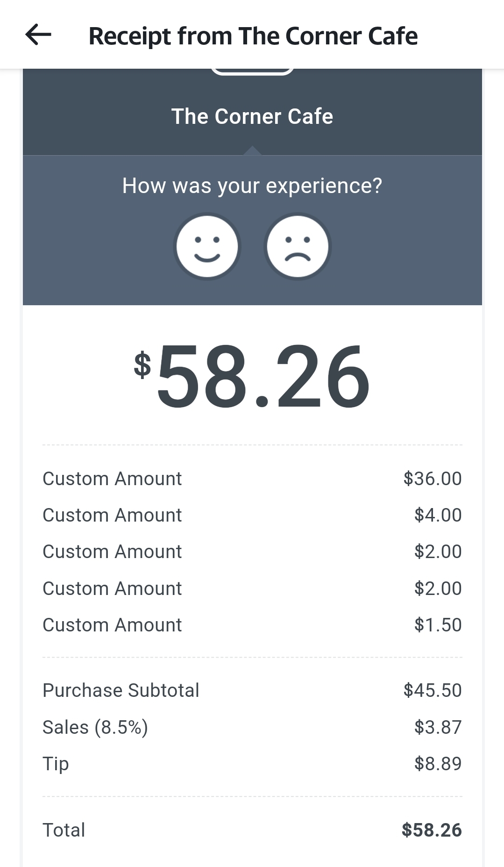Screen dimensions: 504x867
Task: Tap the $36.00 price value
Action: click(x=433, y=479)
